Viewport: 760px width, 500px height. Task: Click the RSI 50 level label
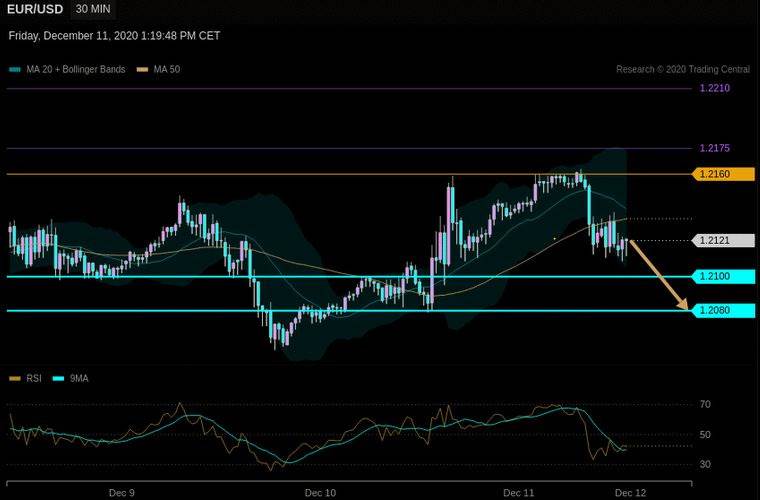coord(705,435)
